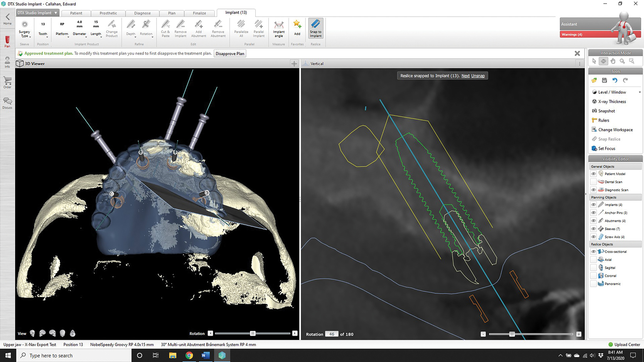Click the Set Focus tool
644x362 pixels.
(x=606, y=148)
